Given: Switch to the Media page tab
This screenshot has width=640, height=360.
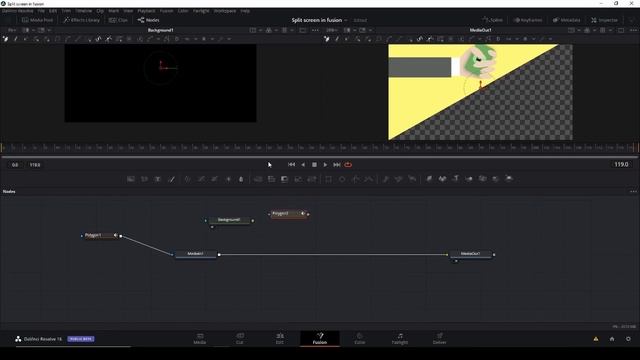Looking at the screenshot, I should (200, 338).
